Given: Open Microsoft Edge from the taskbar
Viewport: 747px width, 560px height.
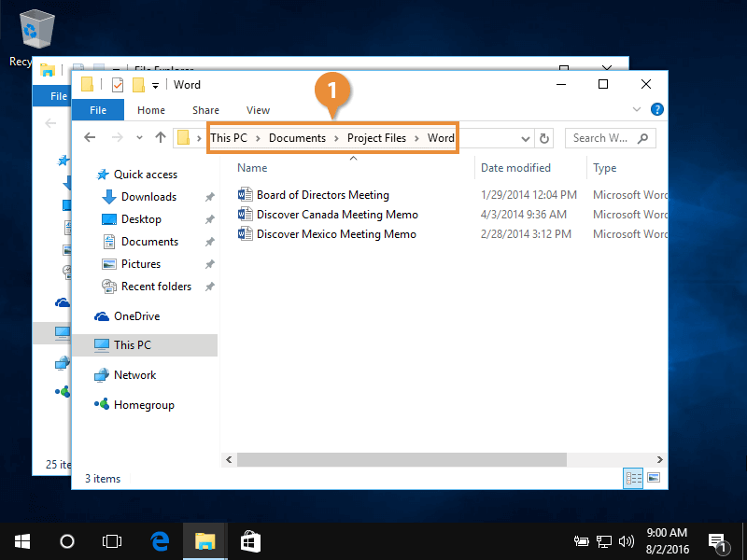Looking at the screenshot, I should point(159,540).
